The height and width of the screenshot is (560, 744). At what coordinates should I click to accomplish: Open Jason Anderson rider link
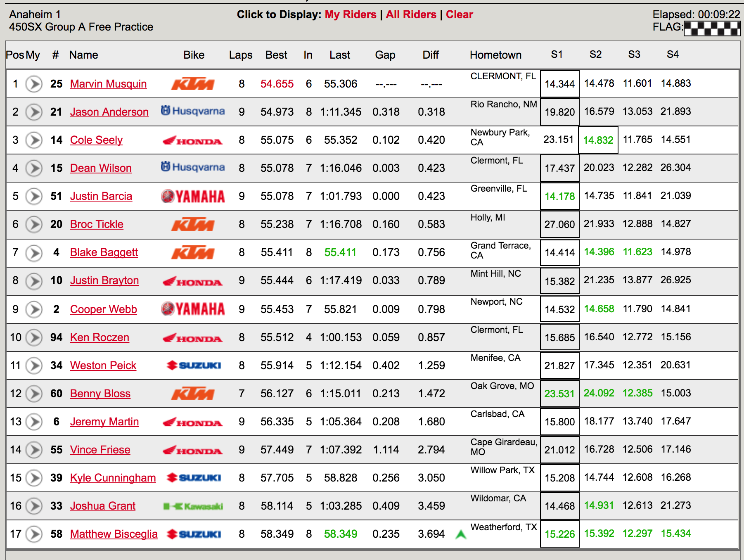[x=109, y=112]
